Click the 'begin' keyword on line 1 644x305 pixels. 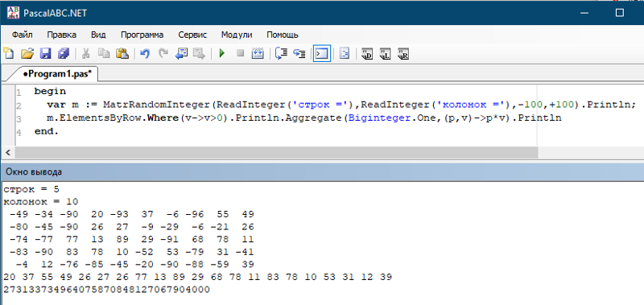pyautogui.click(x=50, y=91)
